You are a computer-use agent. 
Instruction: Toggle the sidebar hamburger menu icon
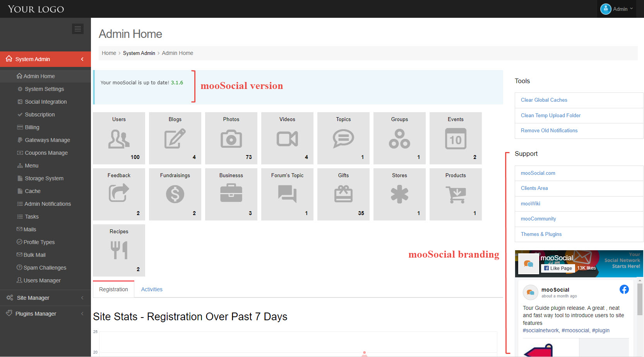[x=78, y=29]
